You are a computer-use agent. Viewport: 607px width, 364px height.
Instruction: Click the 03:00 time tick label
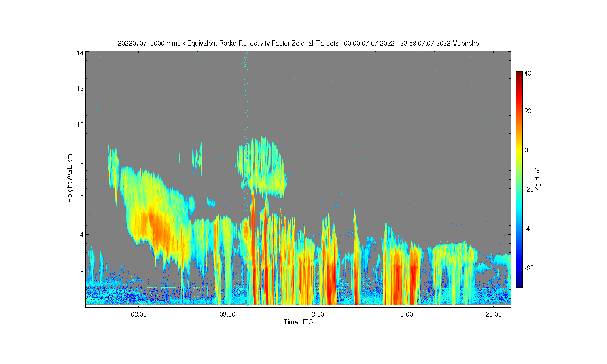139,315
